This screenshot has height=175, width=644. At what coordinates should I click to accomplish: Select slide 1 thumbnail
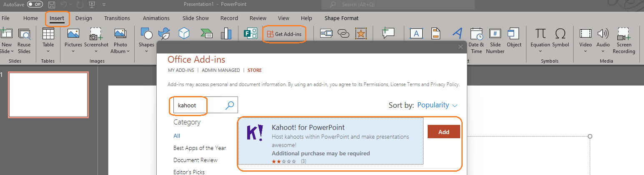48,95
